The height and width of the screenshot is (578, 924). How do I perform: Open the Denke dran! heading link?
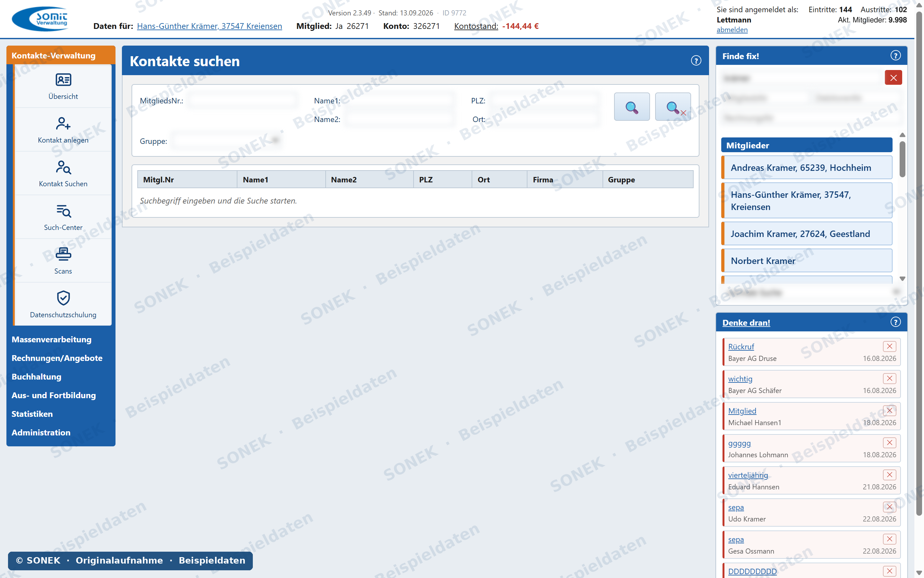tap(746, 323)
